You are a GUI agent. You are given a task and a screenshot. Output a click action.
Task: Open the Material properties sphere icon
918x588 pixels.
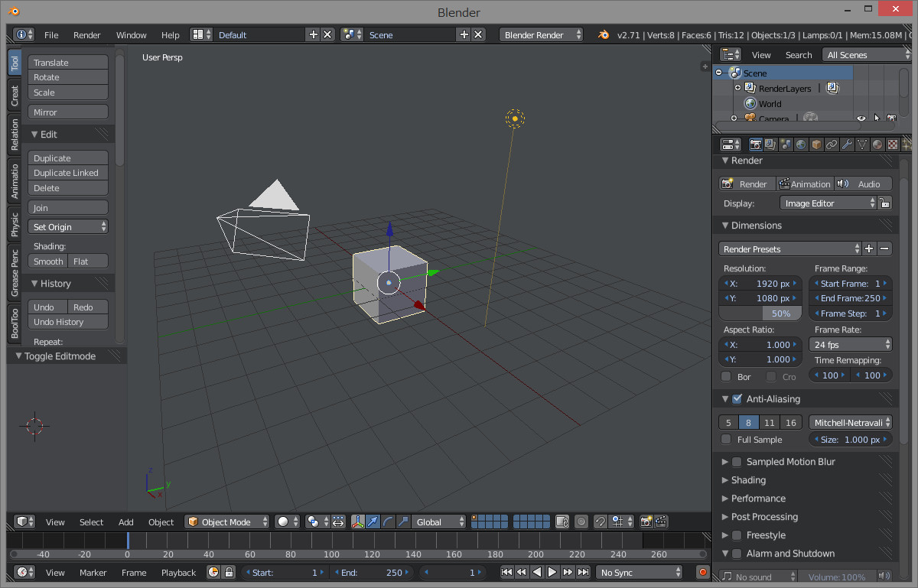click(x=877, y=145)
